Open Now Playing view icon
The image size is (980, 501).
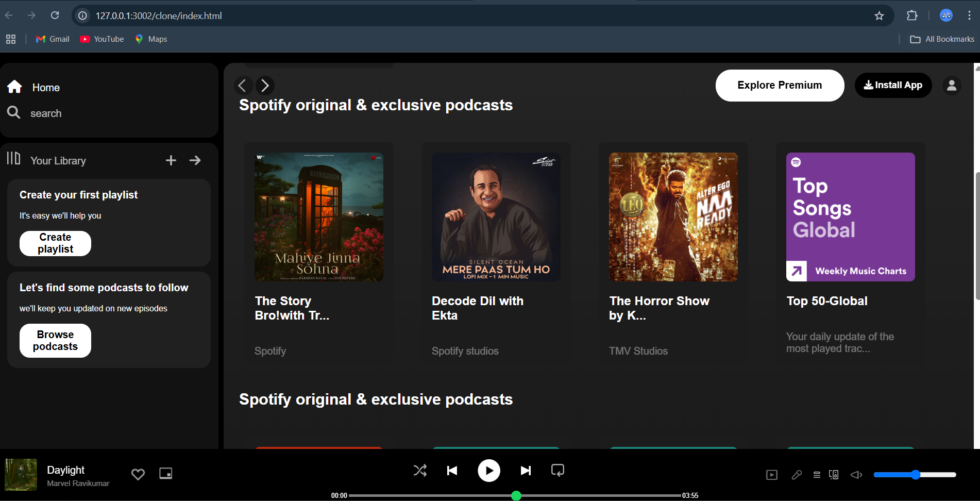772,475
